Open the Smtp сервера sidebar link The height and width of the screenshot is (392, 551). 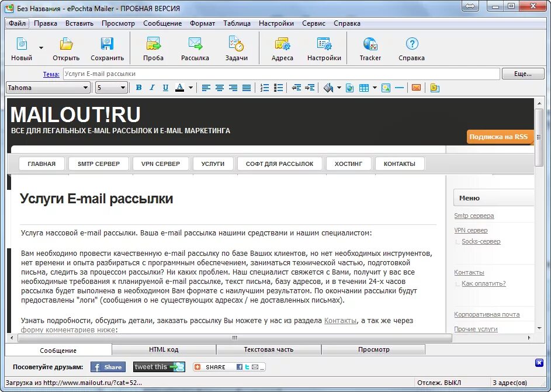point(474,216)
